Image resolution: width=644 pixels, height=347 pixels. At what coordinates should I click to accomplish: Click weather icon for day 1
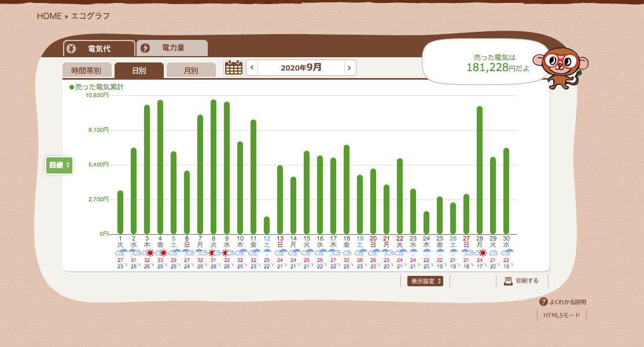[x=120, y=253]
